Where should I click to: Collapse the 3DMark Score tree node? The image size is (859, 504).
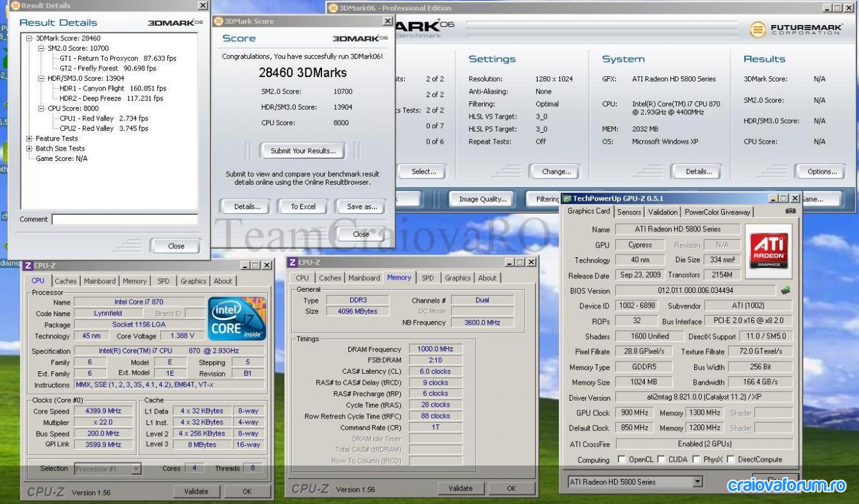click(30, 38)
